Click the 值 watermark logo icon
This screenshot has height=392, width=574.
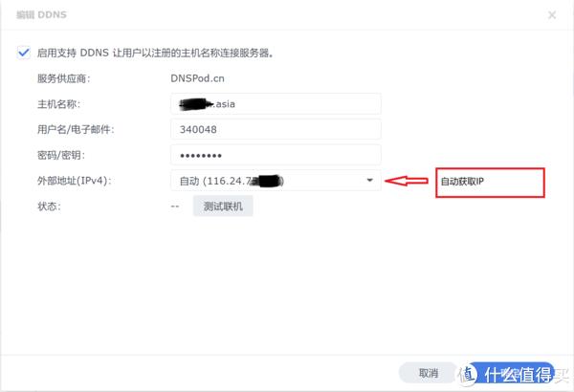[468, 374]
